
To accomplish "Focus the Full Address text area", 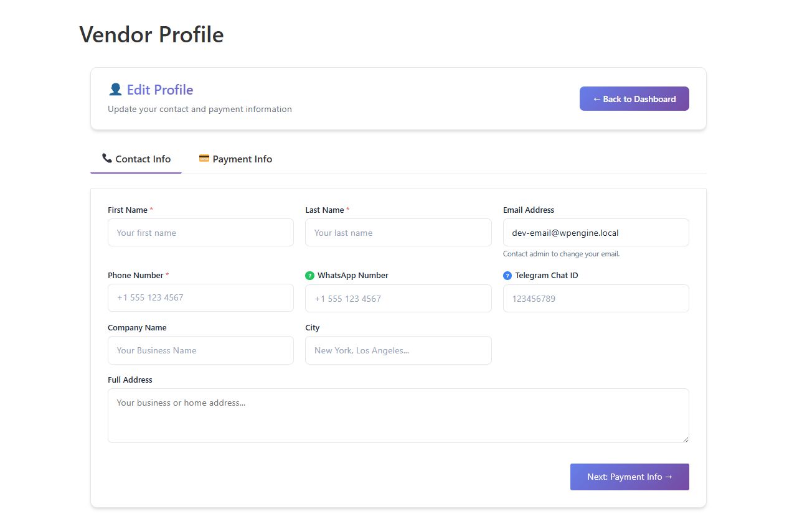I will (398, 416).
